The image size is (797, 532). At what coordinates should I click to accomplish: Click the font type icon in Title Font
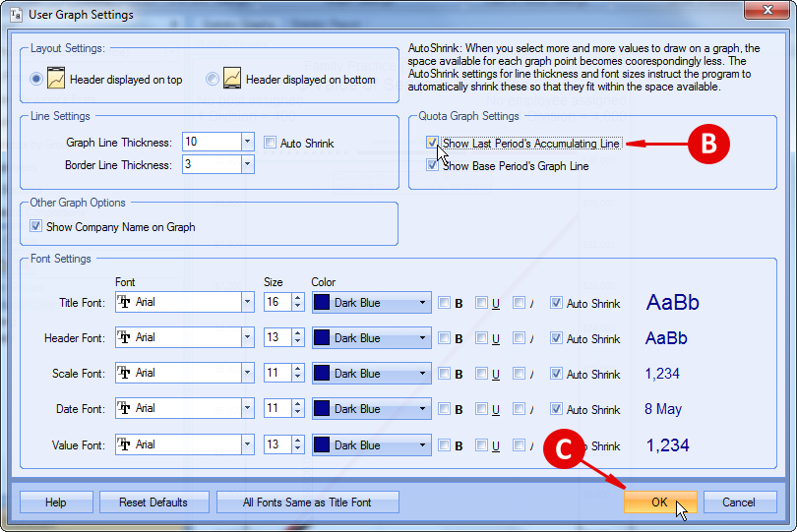(x=125, y=303)
